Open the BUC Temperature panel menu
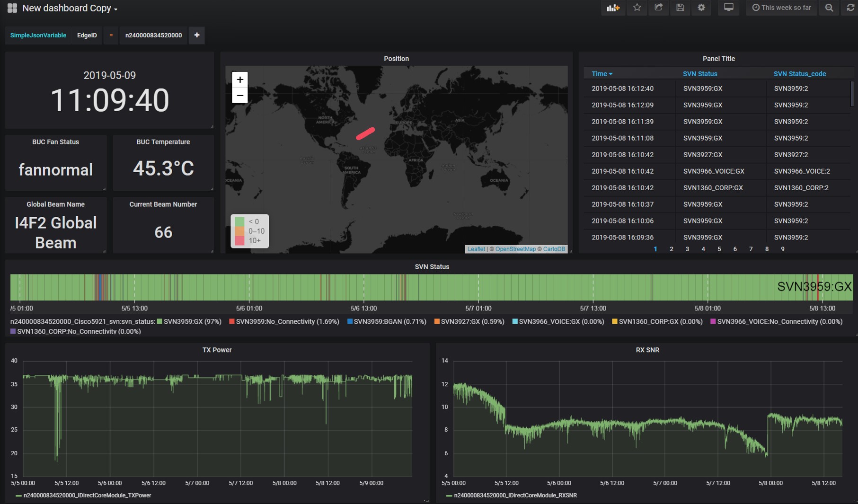 (163, 142)
